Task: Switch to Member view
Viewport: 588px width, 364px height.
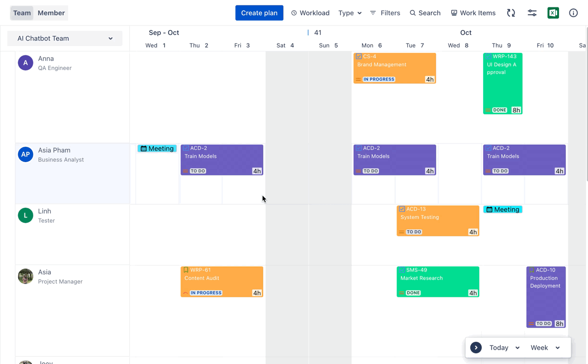Action: click(51, 13)
